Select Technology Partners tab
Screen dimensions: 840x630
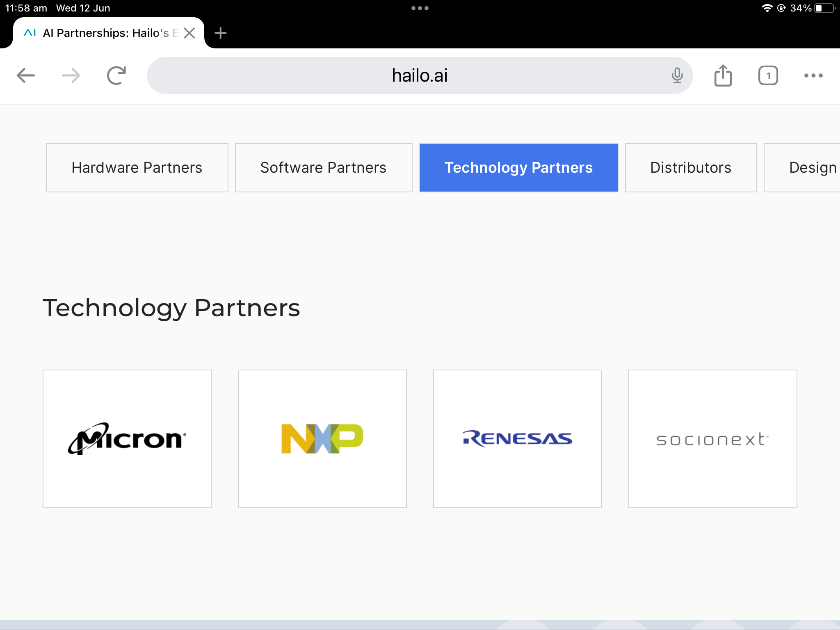pyautogui.click(x=519, y=168)
